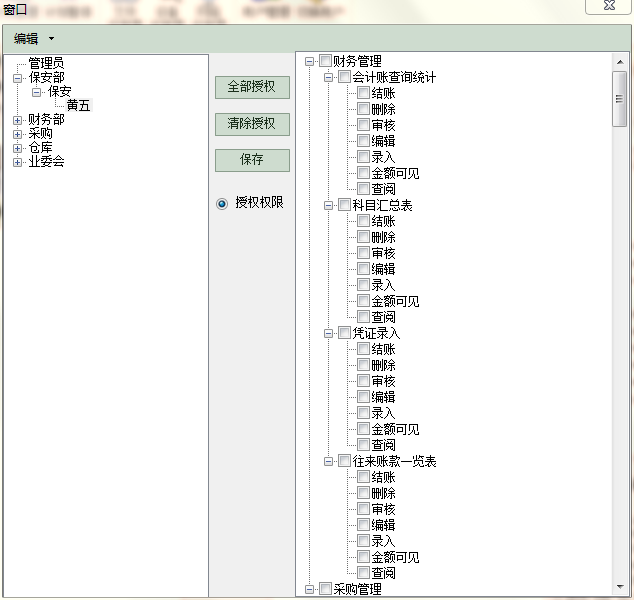Check the 往来账款一览表 checkbox

click(344, 460)
